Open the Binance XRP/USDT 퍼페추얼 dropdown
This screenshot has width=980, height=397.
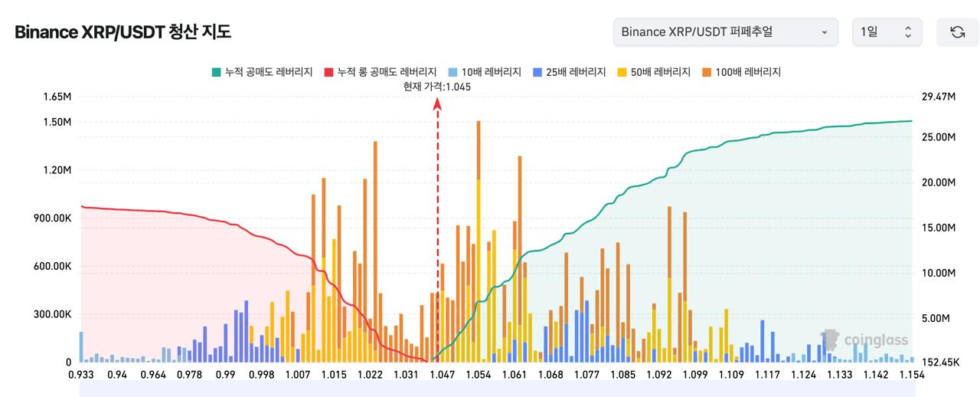pyautogui.click(x=726, y=32)
